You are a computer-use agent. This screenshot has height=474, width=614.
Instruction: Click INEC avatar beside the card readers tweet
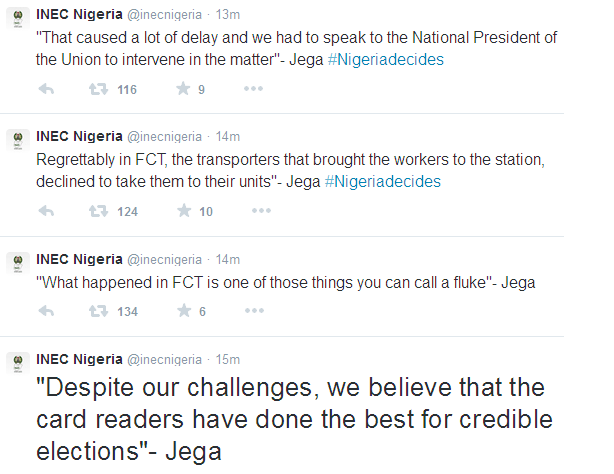coord(16,364)
